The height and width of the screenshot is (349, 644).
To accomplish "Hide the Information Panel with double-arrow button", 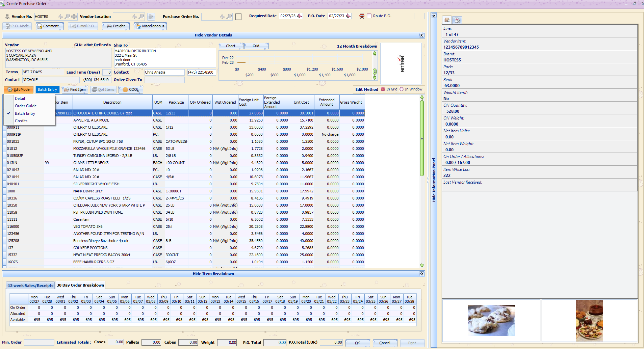I will [433, 16].
